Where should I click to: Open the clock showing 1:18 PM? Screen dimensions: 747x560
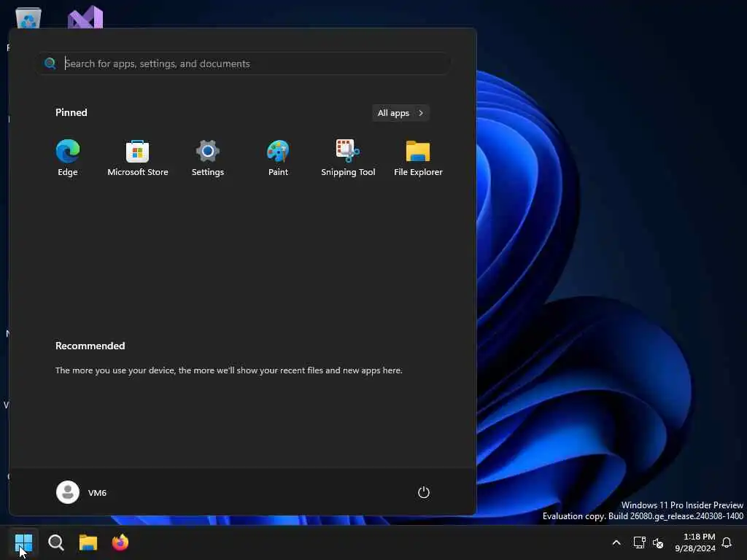pos(694,542)
